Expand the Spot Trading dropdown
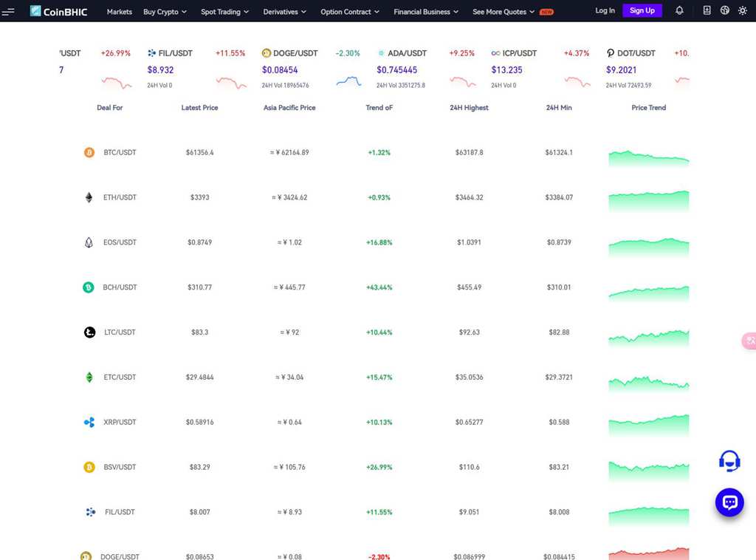Image resolution: width=756 pixels, height=560 pixels. pos(224,12)
